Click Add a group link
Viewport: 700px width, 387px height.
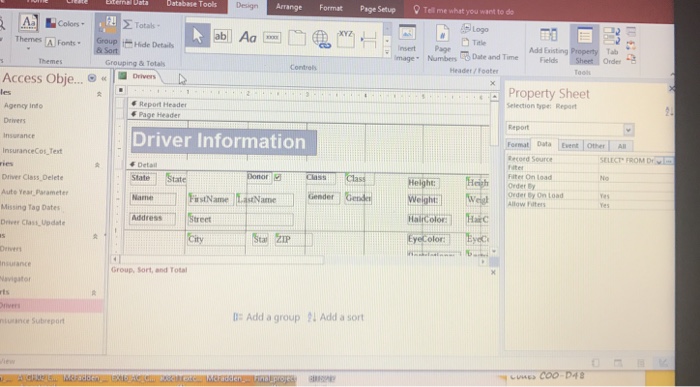click(x=267, y=317)
